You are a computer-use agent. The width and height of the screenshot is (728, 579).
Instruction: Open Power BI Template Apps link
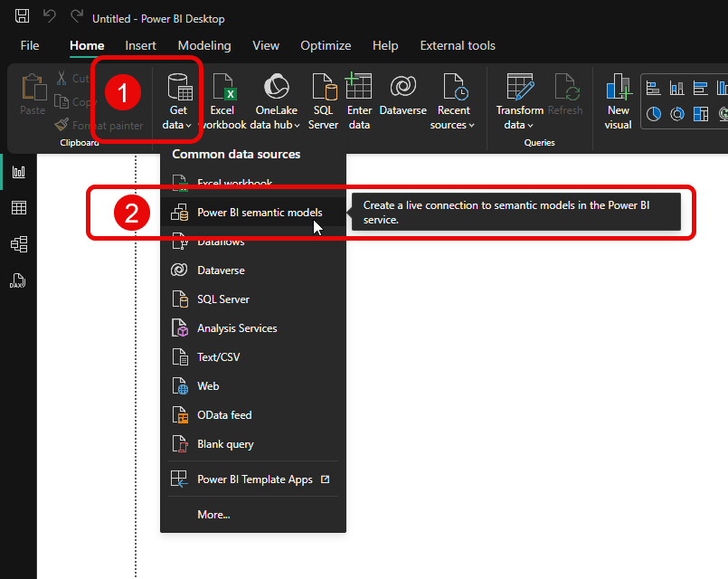pos(253,479)
